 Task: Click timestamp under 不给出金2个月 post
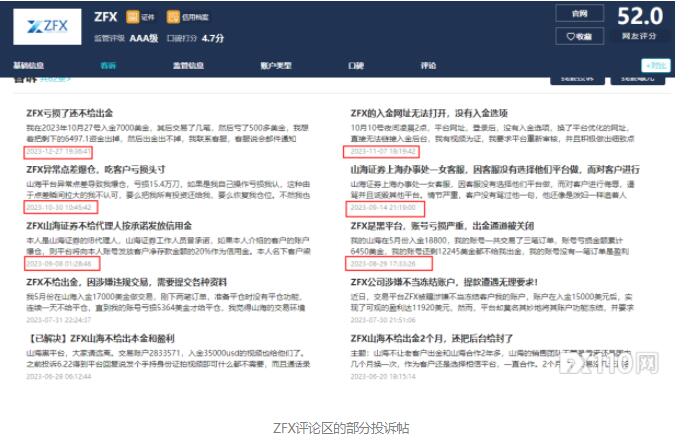point(383,376)
